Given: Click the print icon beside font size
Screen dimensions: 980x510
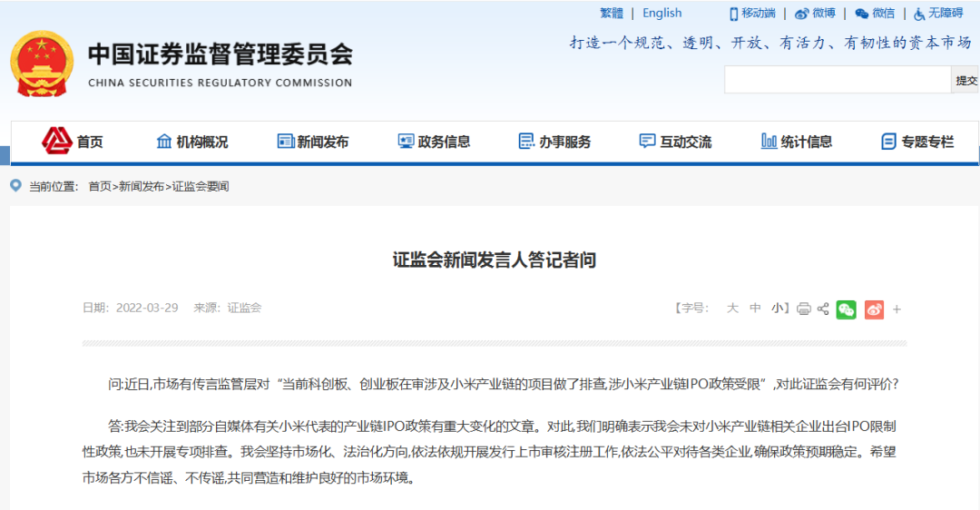Looking at the screenshot, I should click(804, 309).
